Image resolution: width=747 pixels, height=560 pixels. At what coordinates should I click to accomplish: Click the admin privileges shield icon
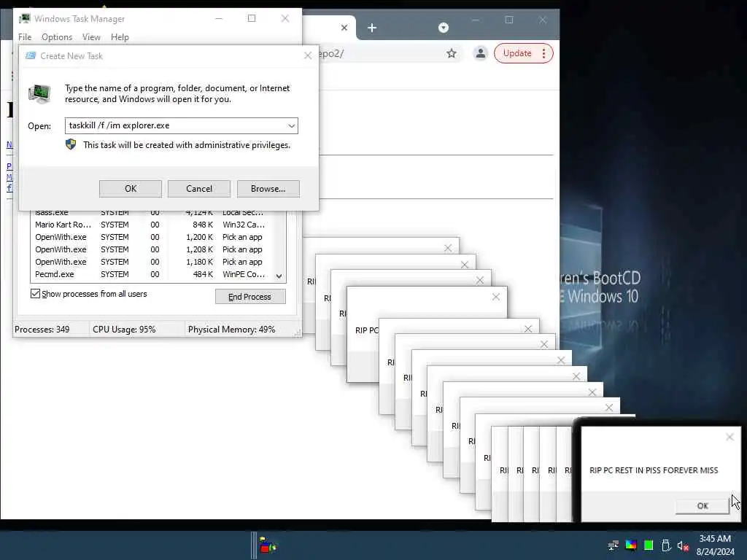coord(71,144)
